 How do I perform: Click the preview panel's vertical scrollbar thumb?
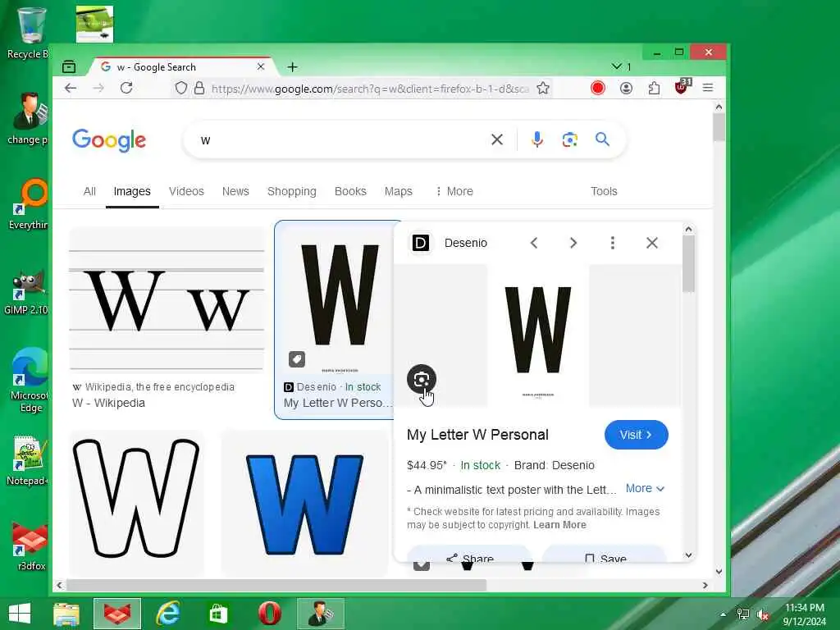tap(688, 264)
